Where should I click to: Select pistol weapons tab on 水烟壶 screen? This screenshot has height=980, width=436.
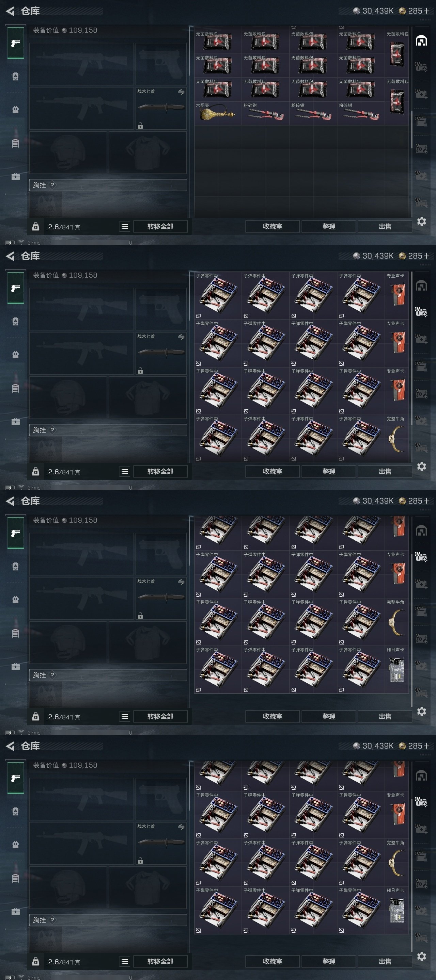point(16,43)
